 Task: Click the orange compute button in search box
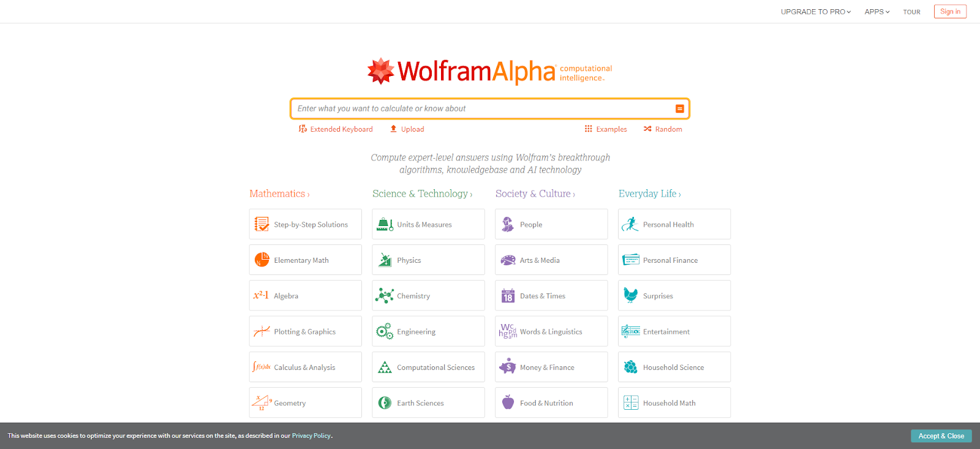[x=679, y=108]
